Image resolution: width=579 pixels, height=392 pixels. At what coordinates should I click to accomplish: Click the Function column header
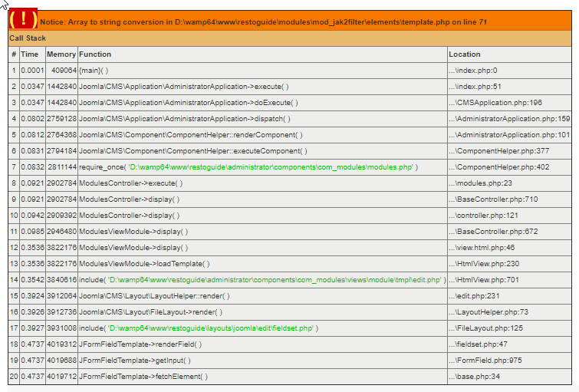click(262, 54)
